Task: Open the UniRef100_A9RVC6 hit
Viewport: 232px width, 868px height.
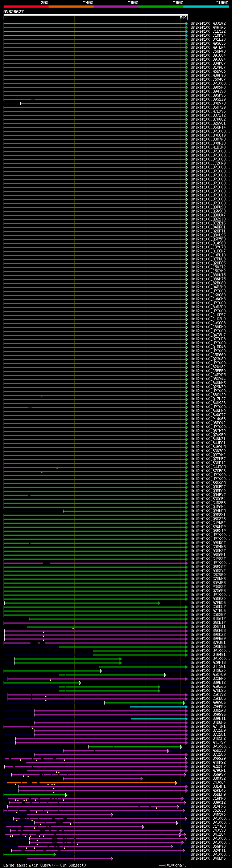Action: click(208, 703)
